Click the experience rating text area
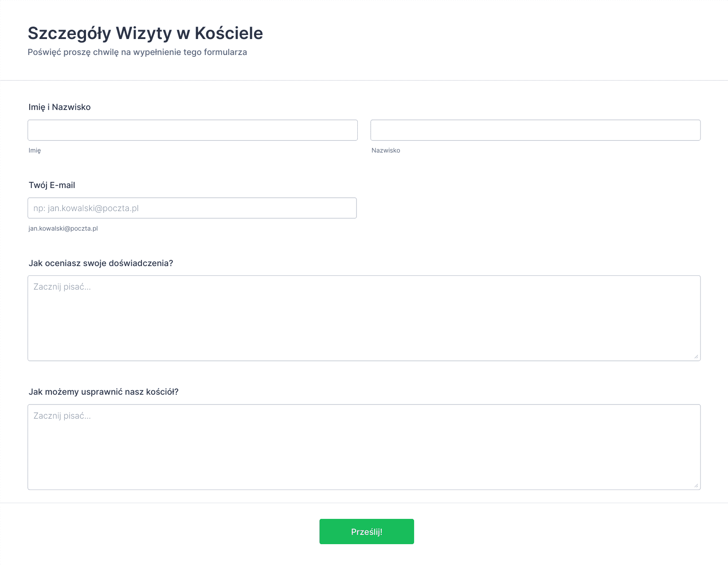The height and width of the screenshot is (565, 728). coord(364,318)
